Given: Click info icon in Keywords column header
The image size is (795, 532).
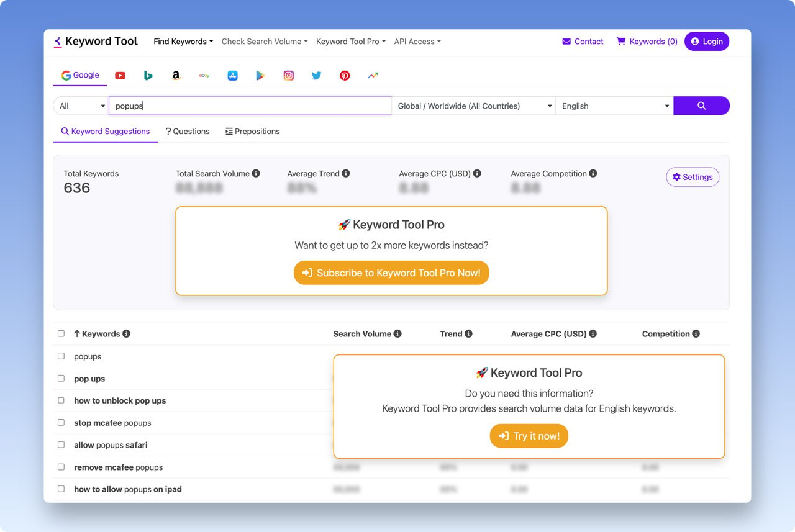Looking at the screenshot, I should [x=126, y=334].
